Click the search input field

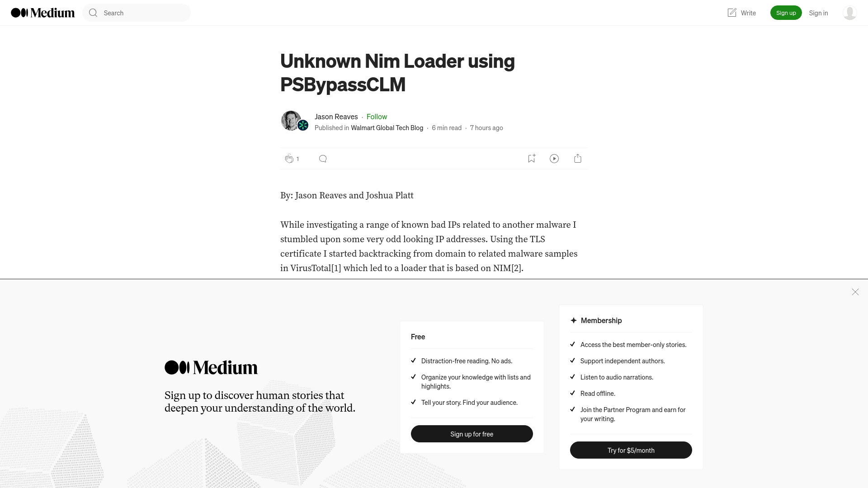(x=137, y=13)
